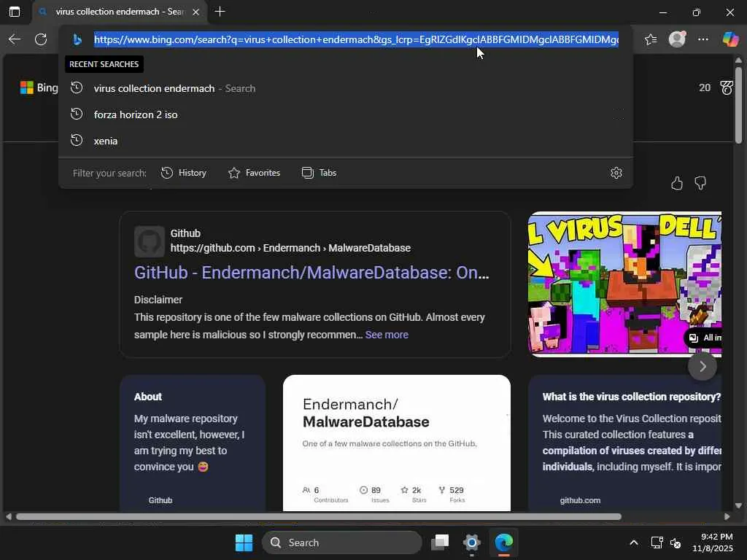
Task: Open the Copilot sidebar icon
Action: [730, 39]
